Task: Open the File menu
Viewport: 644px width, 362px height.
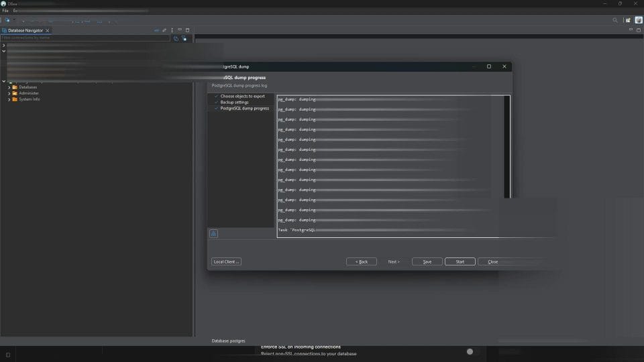Action: [x=5, y=11]
